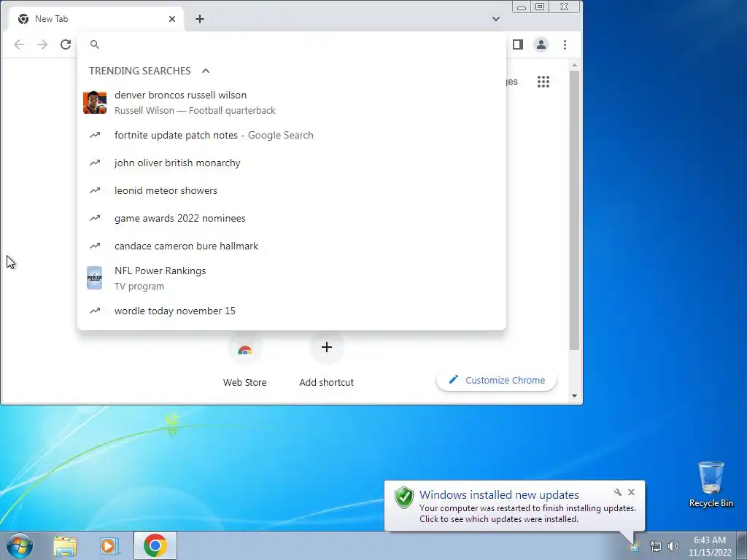Screen dimensions: 747x560
Task: Click trending arrow icon beside wordle today
Action: tap(95, 311)
